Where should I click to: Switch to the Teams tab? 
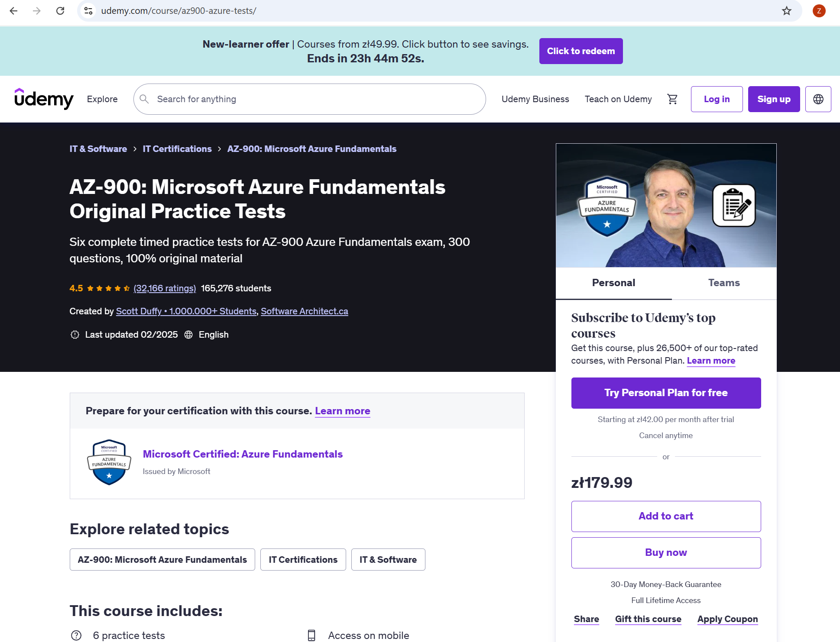tap(724, 283)
